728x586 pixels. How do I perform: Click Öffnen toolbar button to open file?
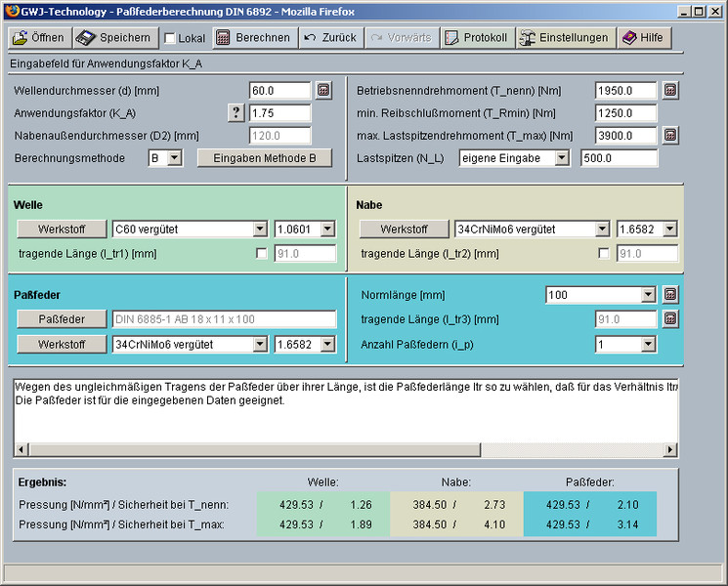38,38
